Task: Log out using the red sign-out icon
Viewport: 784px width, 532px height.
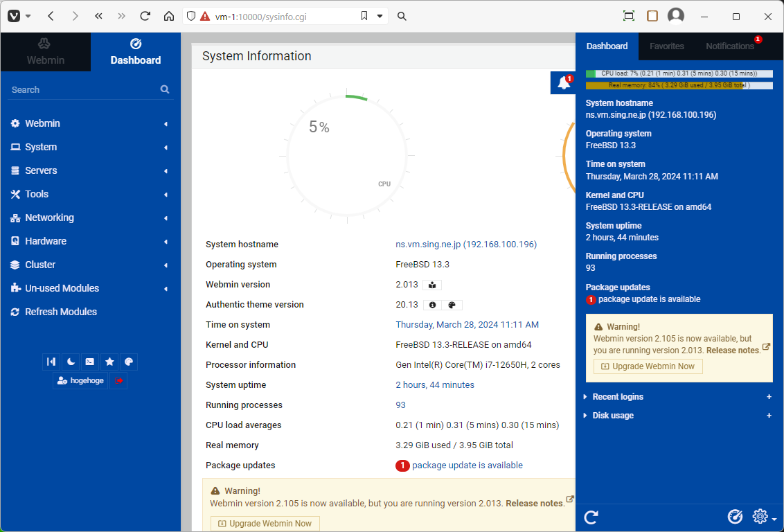Action: pos(118,380)
